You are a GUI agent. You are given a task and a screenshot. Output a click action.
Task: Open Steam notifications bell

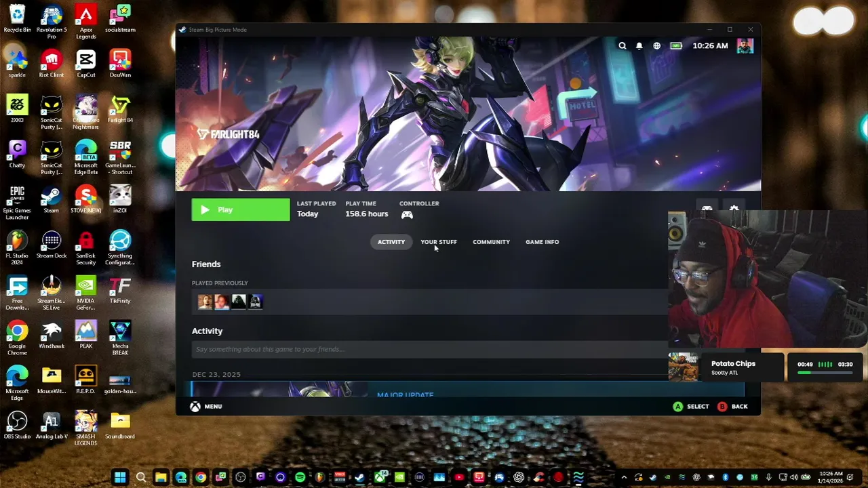(x=639, y=46)
